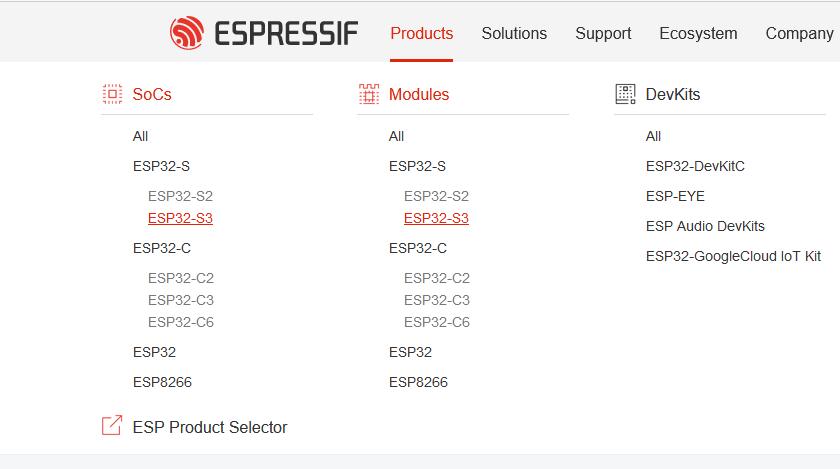Open the ESP Product Selector link
840x469 pixels.
[210, 427]
